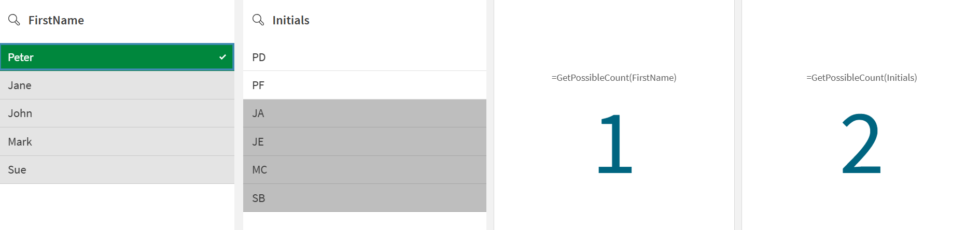980x230 pixels.
Task: Select excluded SB initials row
Action: 364,198
